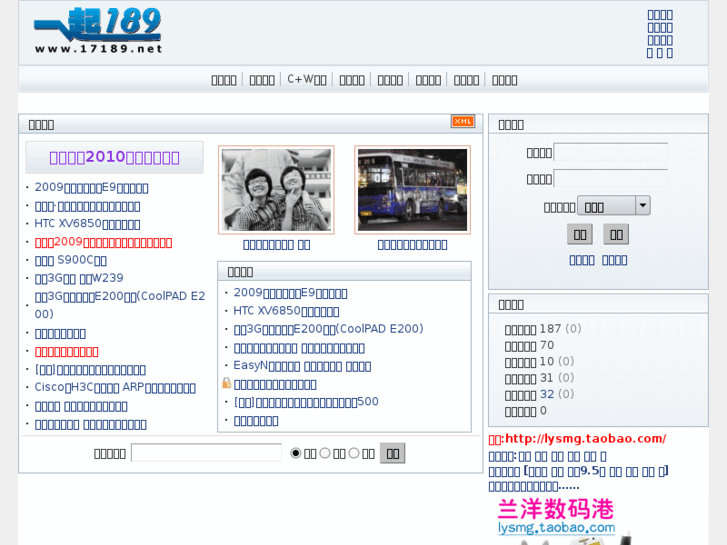Open the middle-list 2009 E9 link
727x545 pixels.
point(290,293)
